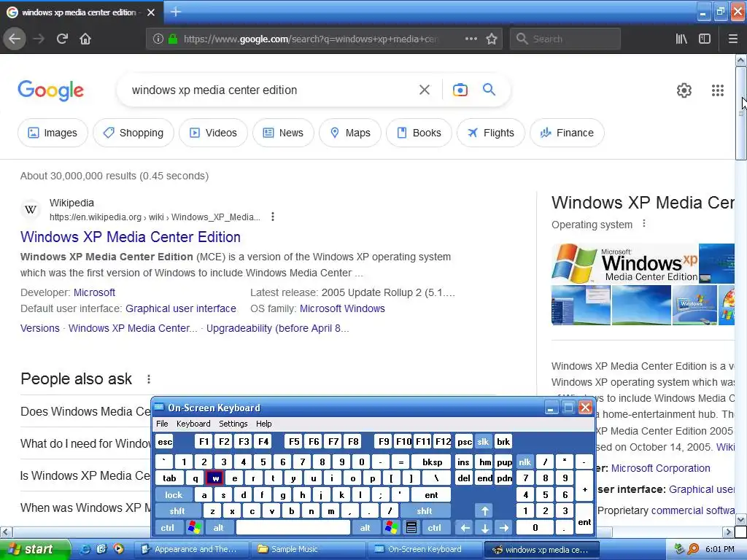The height and width of the screenshot is (560, 747).
Task: Reload the page with the refresh icon
Action: point(62,39)
